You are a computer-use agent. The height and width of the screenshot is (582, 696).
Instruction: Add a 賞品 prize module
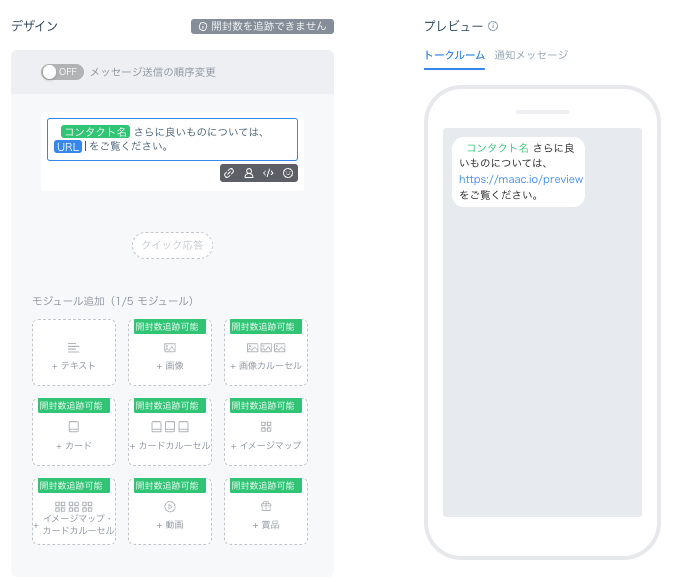(x=266, y=512)
